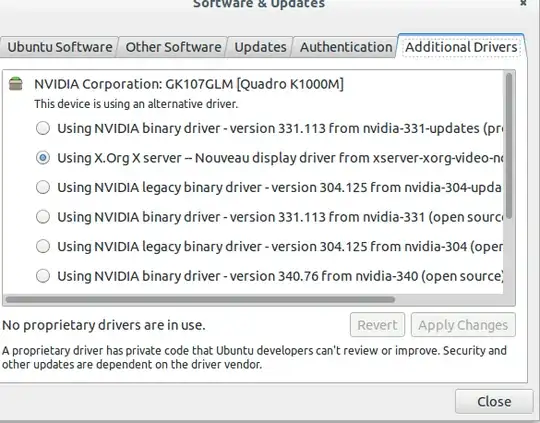This screenshot has height=423, width=540.
Task: Click the Apply Changes button
Action: coord(463,325)
